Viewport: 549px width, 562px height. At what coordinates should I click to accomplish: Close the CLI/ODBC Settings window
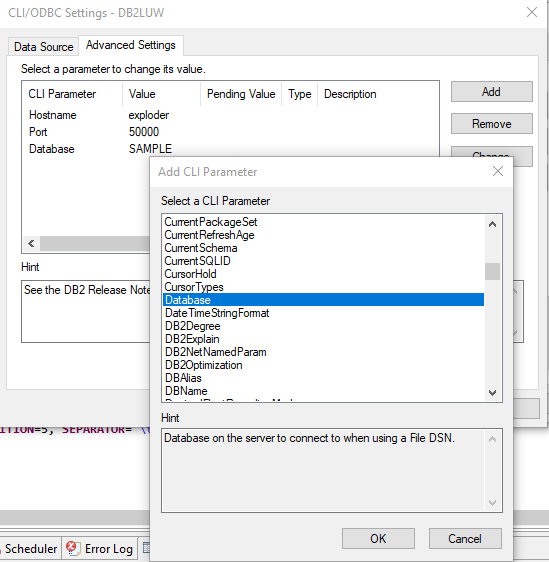[532, 13]
